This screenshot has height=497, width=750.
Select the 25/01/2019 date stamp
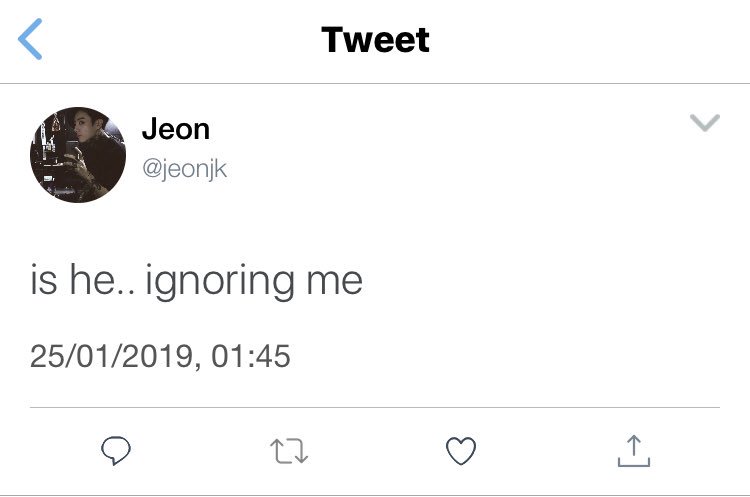tap(111, 356)
